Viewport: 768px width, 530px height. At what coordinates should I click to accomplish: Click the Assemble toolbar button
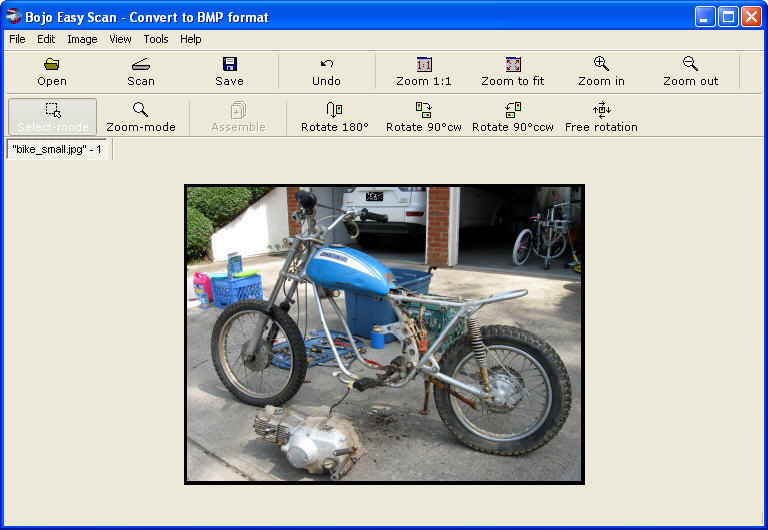(238, 117)
